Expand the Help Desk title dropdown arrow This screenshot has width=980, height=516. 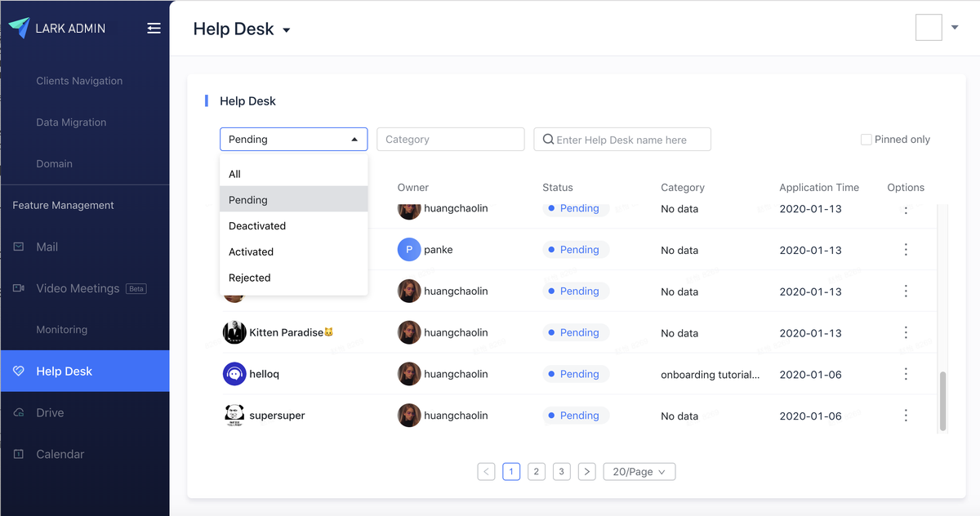point(286,31)
